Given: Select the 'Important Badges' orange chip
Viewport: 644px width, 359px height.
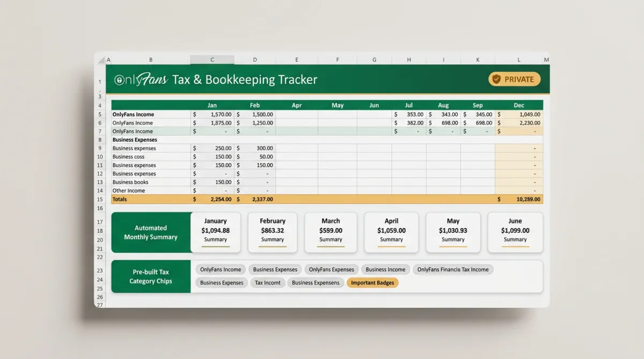Looking at the screenshot, I should point(372,283).
